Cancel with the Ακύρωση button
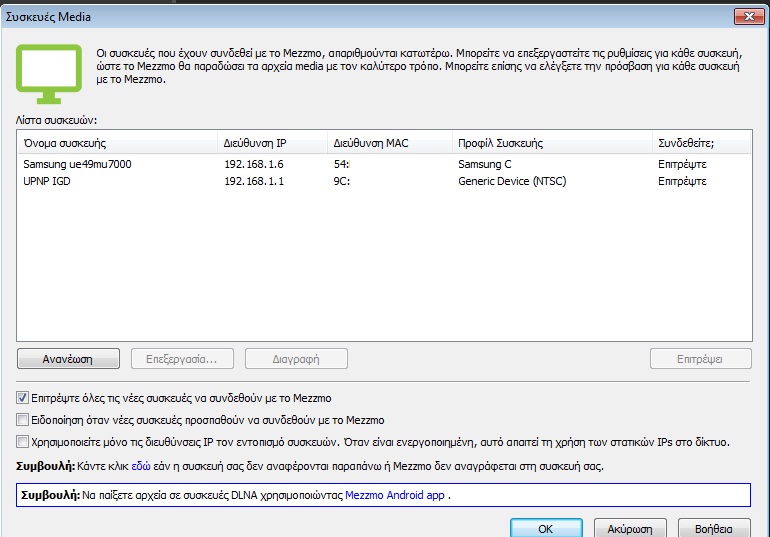 [630, 528]
